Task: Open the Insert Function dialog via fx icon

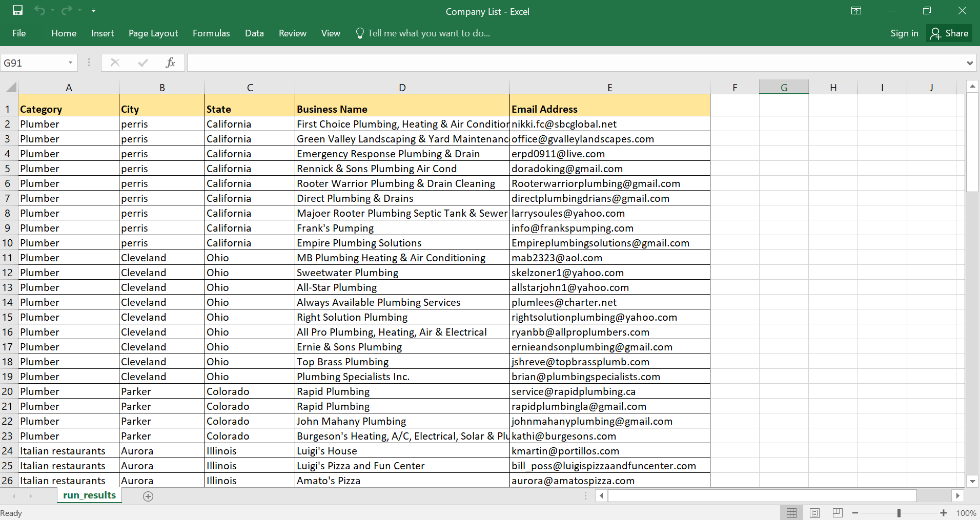Action: point(171,63)
